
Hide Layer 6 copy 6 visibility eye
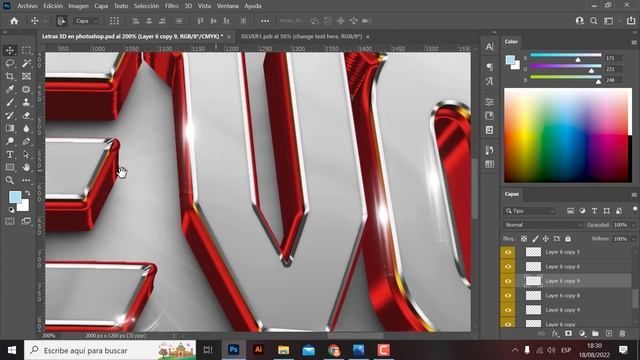pyautogui.click(x=508, y=267)
